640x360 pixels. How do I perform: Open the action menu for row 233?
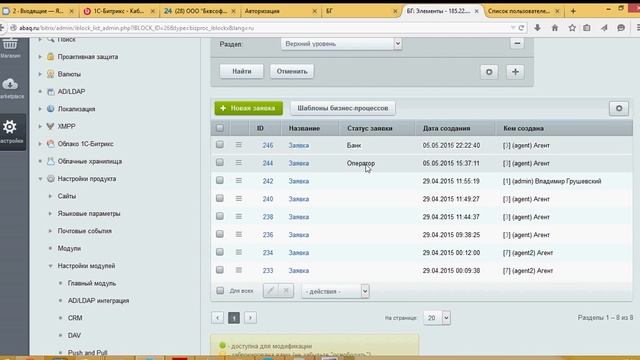point(239,270)
